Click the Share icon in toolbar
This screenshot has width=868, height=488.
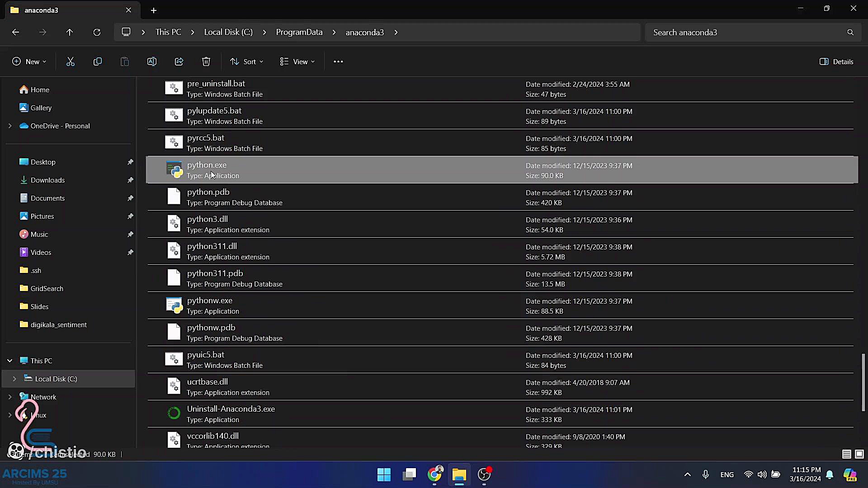tap(179, 61)
